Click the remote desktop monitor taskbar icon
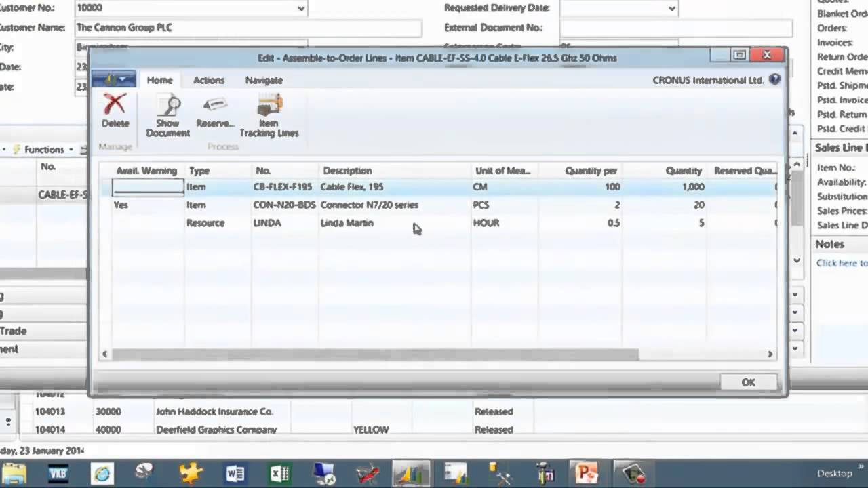This screenshot has height=488, width=868. (x=323, y=473)
